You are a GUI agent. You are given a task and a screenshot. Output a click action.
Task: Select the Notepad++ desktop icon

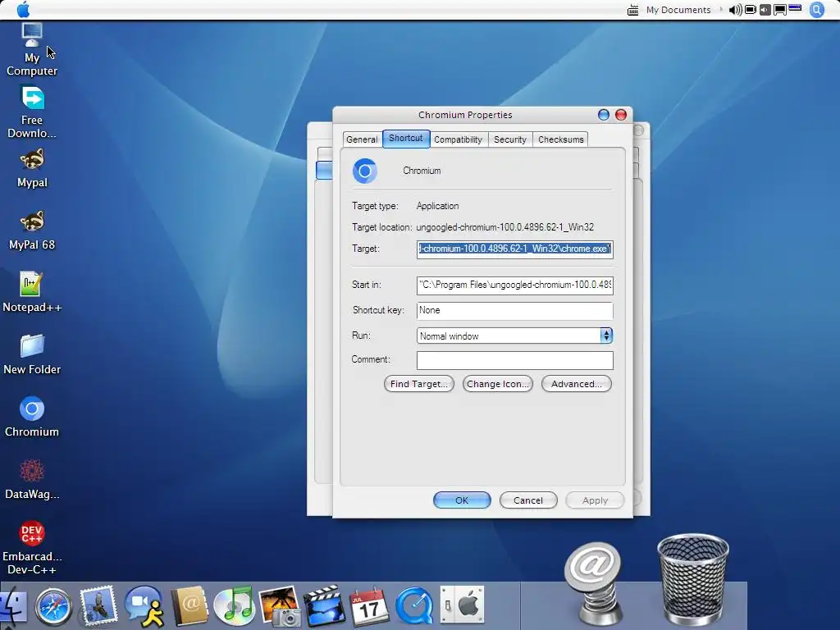tap(32, 293)
